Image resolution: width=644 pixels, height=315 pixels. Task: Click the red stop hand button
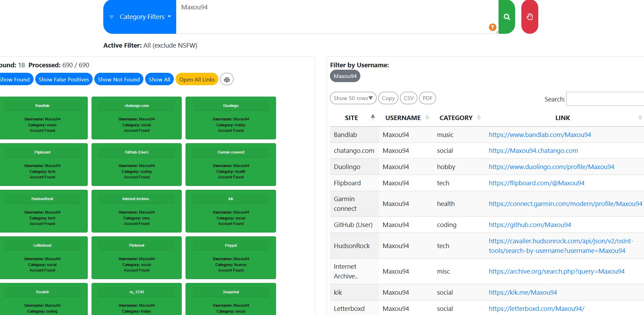pyautogui.click(x=529, y=17)
